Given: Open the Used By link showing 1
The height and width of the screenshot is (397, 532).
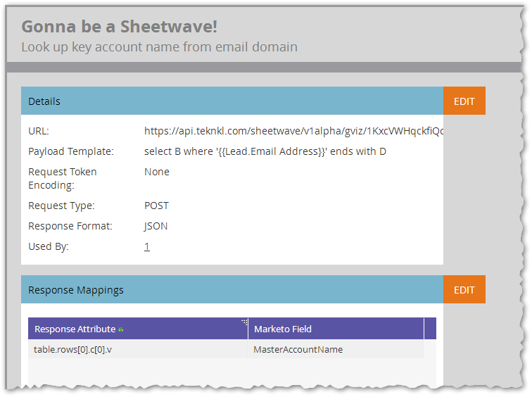Looking at the screenshot, I should coord(147,246).
